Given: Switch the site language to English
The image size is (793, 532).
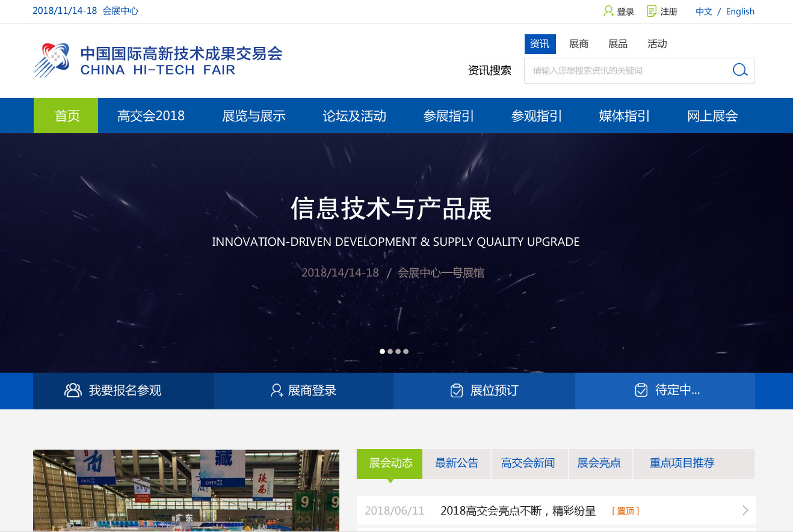Looking at the screenshot, I should click(739, 11).
